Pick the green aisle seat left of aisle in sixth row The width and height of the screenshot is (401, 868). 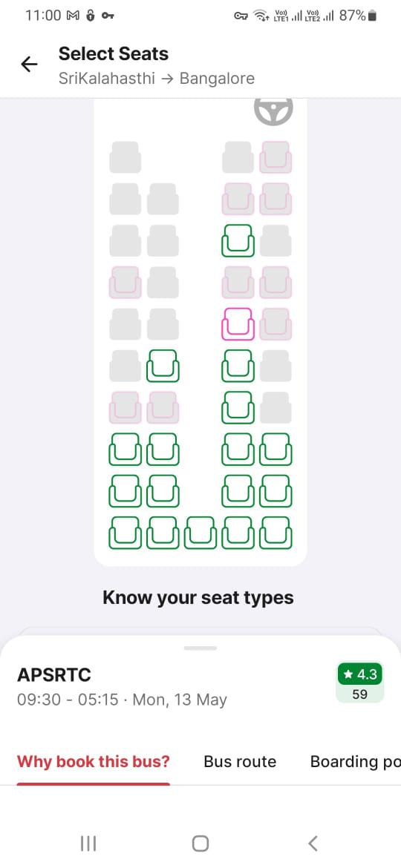(163, 365)
